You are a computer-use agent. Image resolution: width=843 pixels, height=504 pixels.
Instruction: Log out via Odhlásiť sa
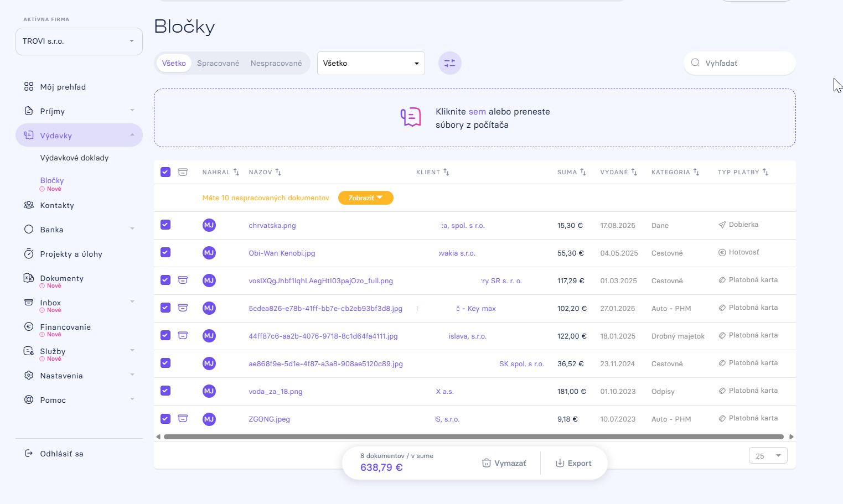coord(54,454)
